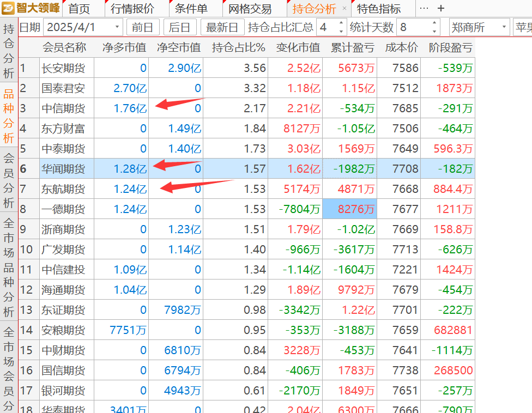532x413 pixels.
Task: Click 广发期货 member name
Action: (x=63, y=250)
